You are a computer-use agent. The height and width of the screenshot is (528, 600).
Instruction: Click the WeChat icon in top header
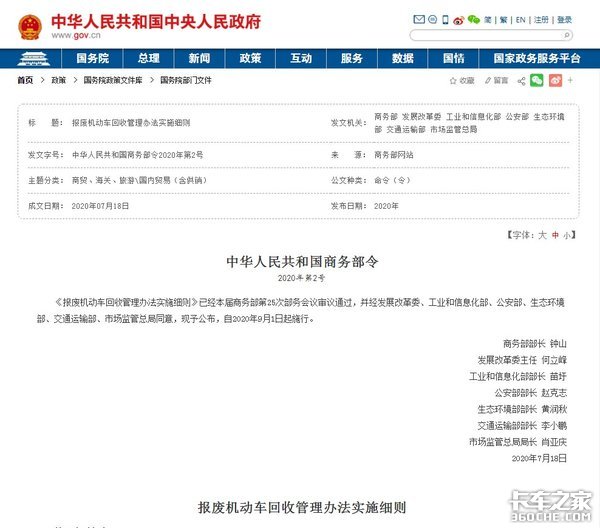pos(473,19)
